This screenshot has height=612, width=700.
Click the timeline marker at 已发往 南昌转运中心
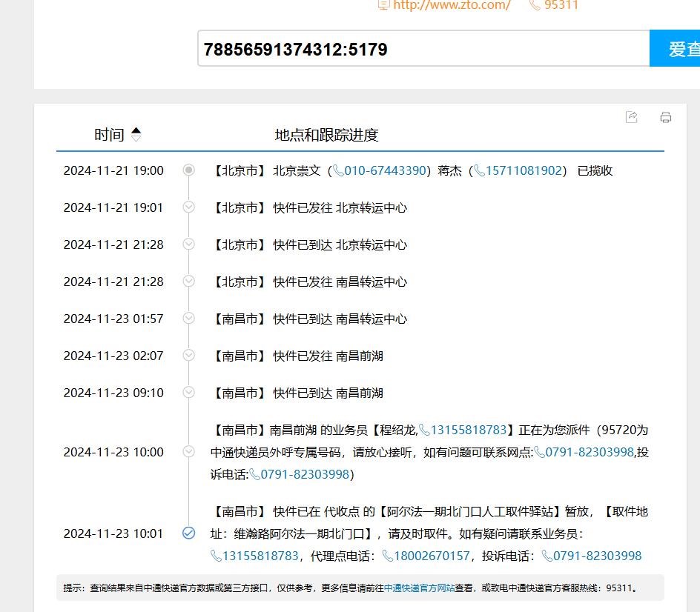pyautogui.click(x=189, y=281)
